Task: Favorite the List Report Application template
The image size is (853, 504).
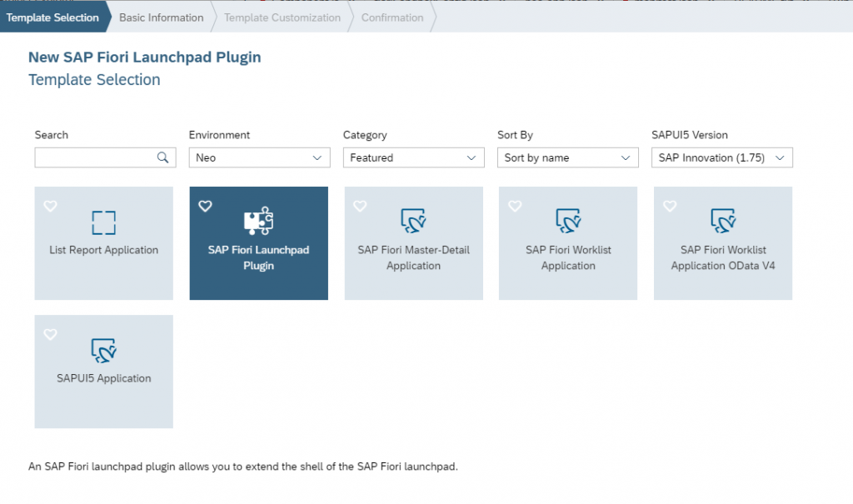Action: coord(51,206)
